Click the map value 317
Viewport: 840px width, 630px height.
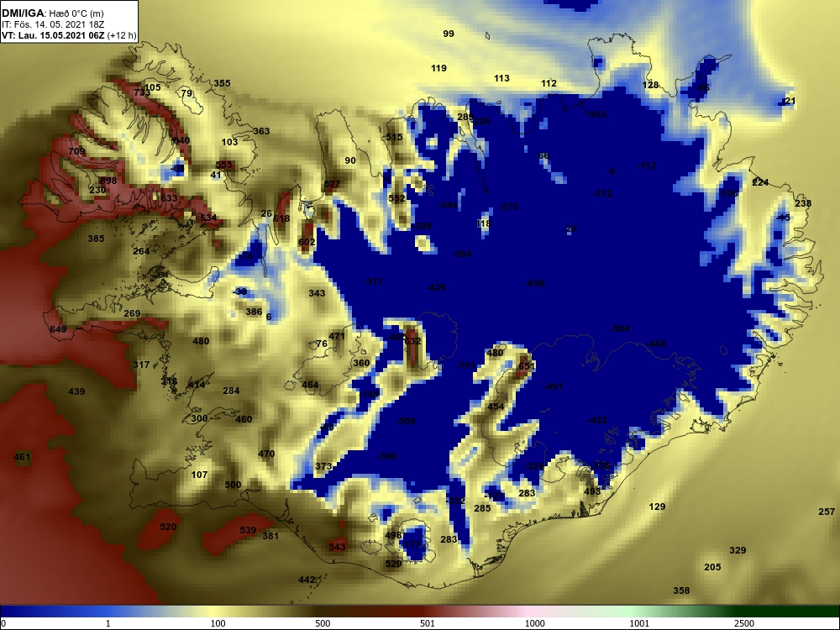click(x=141, y=365)
